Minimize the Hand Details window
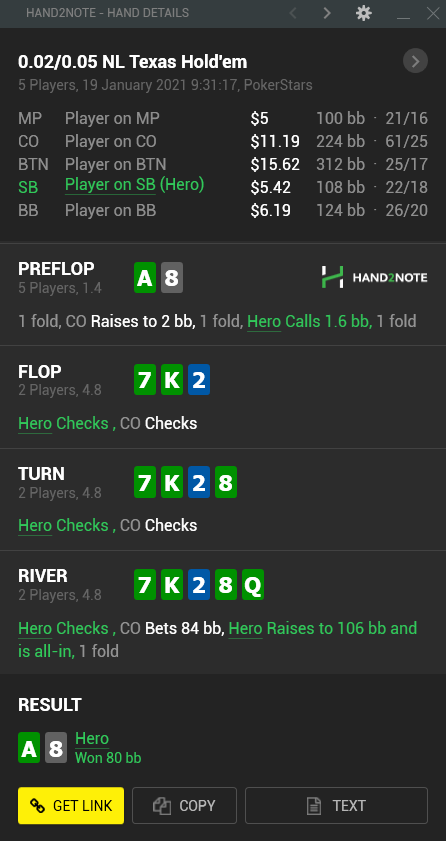Screen dimensions: 446x841 coord(403,13)
